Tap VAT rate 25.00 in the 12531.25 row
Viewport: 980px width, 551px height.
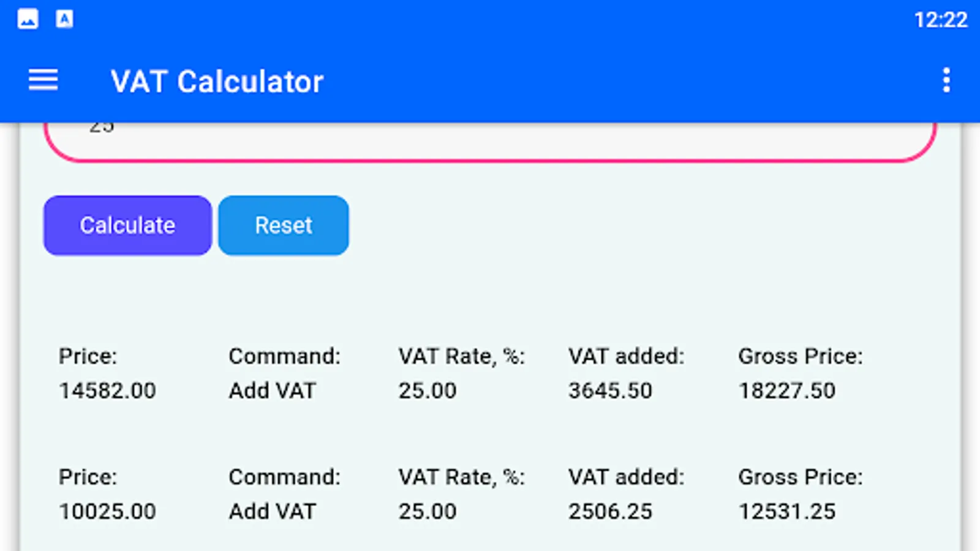click(x=428, y=511)
